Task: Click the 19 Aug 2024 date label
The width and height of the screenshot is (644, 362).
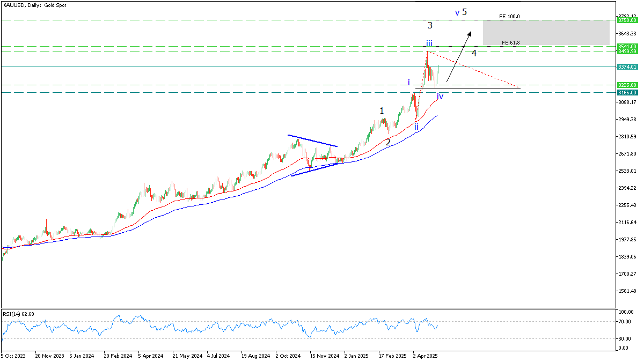Action: (255, 356)
